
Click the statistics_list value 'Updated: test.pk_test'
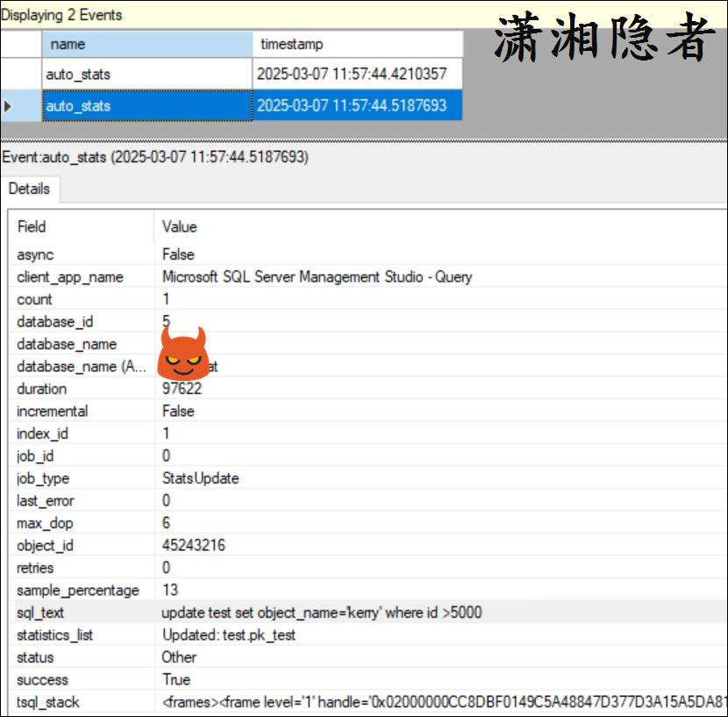[229, 635]
